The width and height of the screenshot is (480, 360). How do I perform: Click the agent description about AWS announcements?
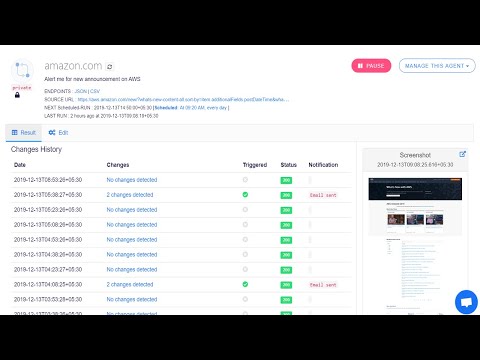pyautogui.click(x=92, y=79)
